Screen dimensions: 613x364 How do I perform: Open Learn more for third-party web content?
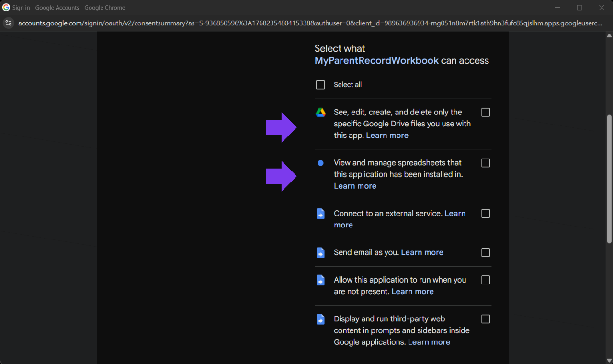[429, 342]
